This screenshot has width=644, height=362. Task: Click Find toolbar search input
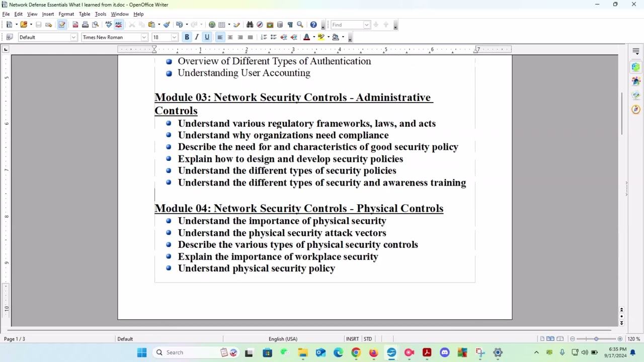tap(347, 25)
